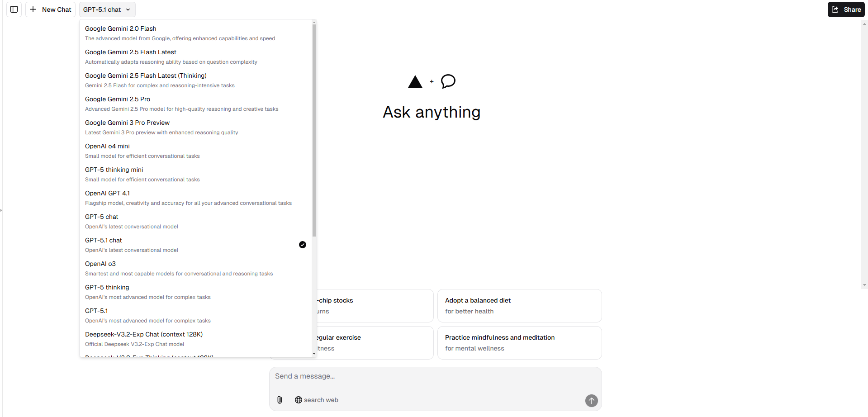
Task: Choose the GPT-5 chat model
Action: (195, 221)
